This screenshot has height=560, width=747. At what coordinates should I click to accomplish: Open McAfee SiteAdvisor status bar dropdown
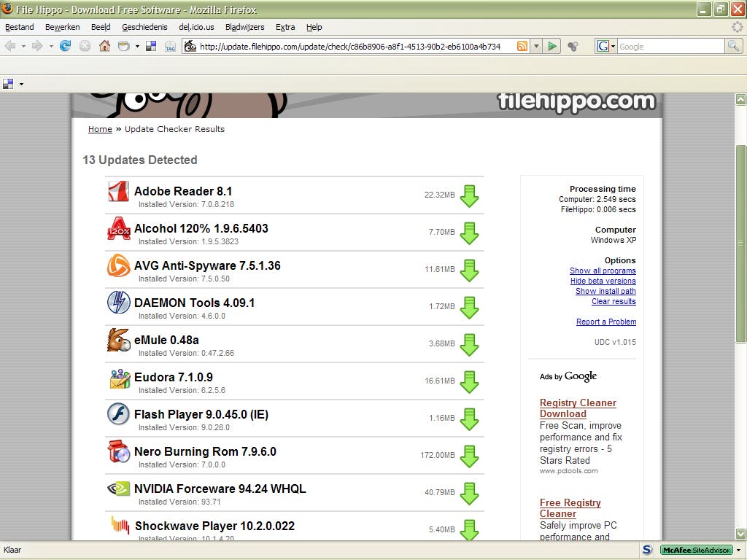(738, 550)
